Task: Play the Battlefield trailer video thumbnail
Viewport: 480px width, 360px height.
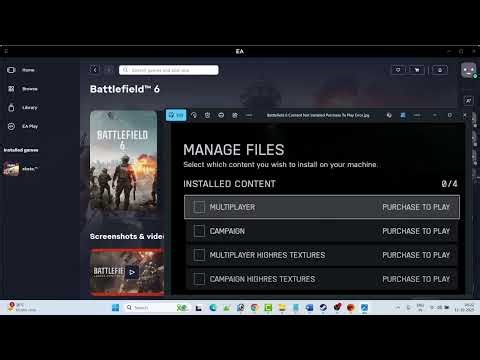Action: (127, 272)
